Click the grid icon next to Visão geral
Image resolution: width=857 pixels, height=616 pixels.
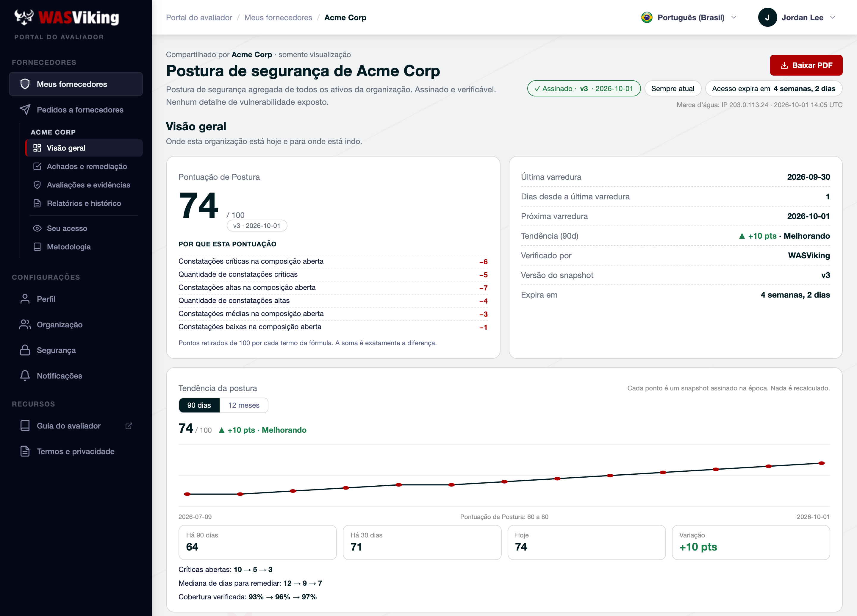pos(37,148)
